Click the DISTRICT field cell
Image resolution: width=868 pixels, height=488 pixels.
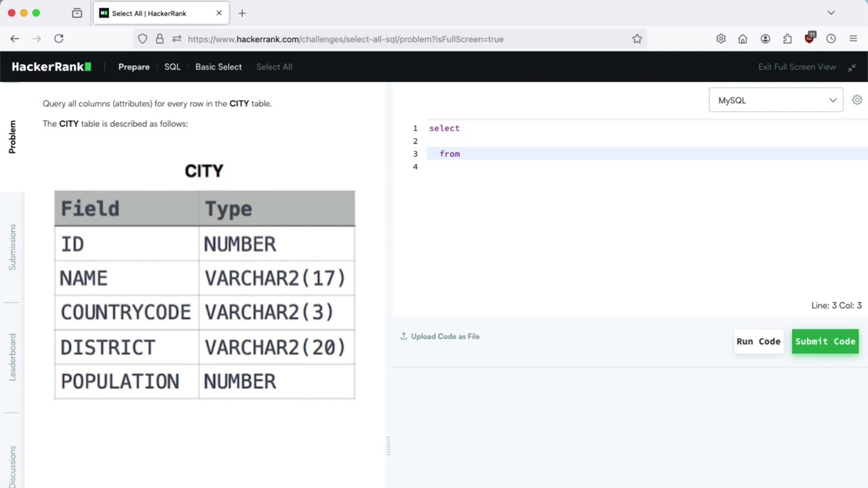point(126,347)
